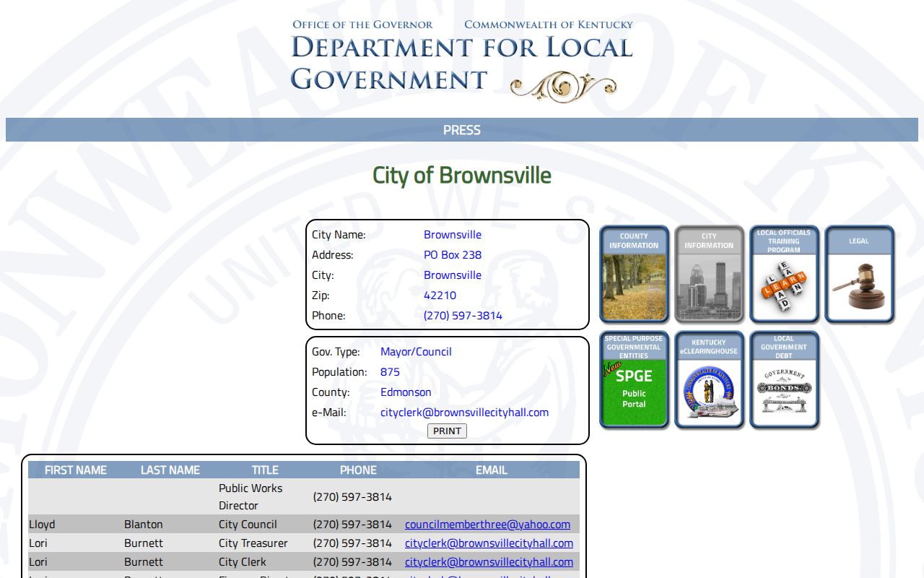Select the zip value 42210
924x578 pixels.
tap(440, 296)
